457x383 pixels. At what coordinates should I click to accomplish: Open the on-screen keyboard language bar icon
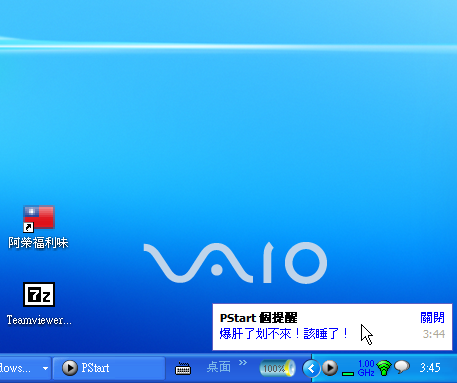pos(183,368)
